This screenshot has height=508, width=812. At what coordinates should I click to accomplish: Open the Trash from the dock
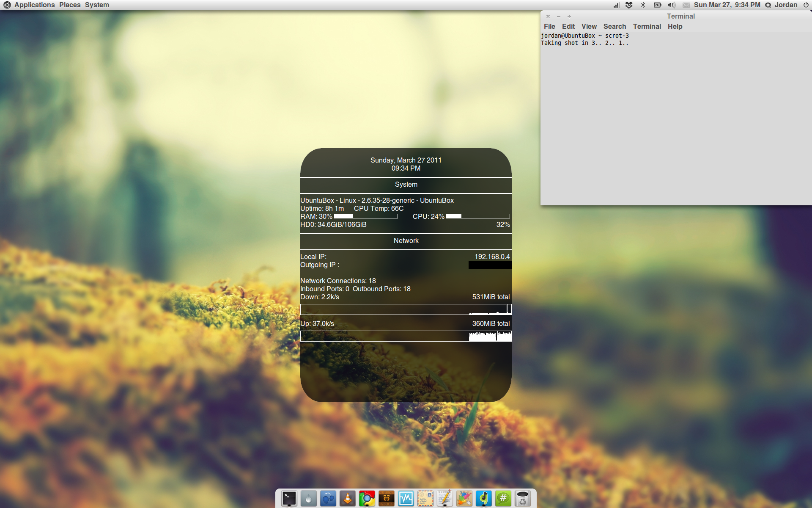click(523, 499)
